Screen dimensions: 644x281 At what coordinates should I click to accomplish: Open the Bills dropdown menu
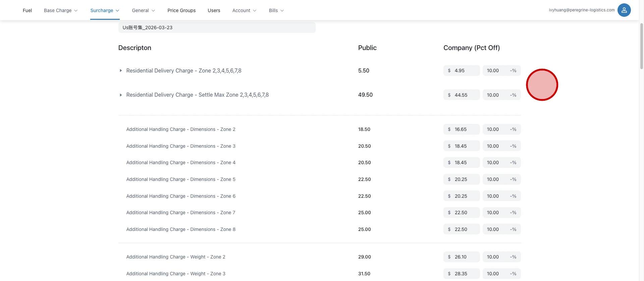(276, 10)
